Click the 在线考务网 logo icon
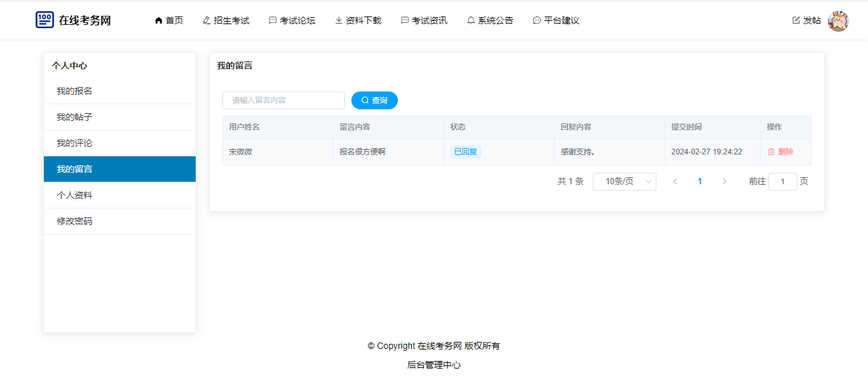Image resolution: width=868 pixels, height=387 pixels. [44, 20]
